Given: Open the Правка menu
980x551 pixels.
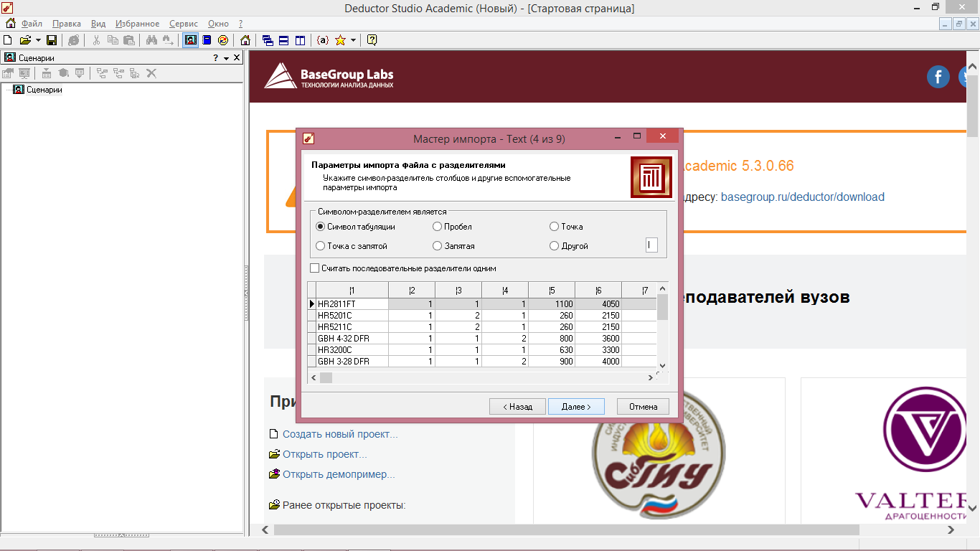Looking at the screenshot, I should 67,24.
